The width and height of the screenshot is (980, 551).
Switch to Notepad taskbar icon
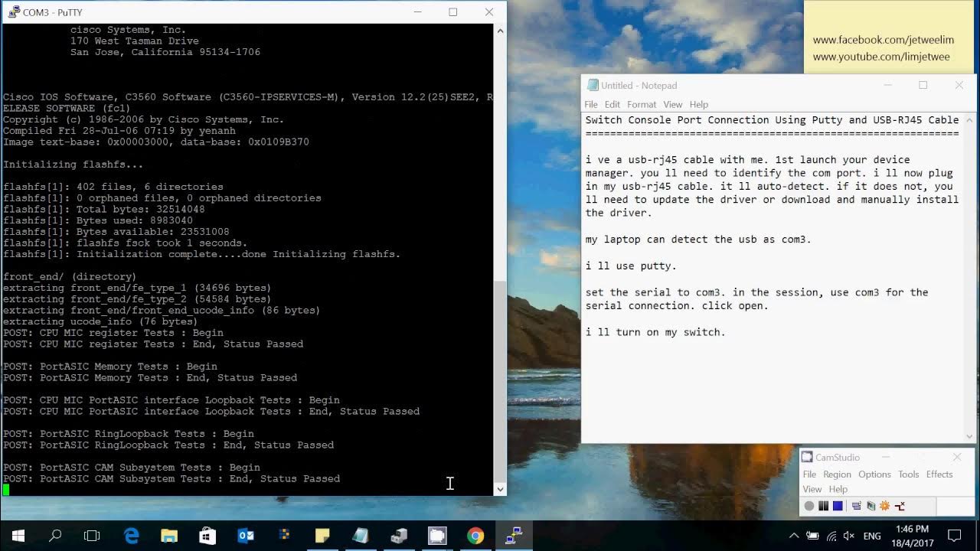361,536
